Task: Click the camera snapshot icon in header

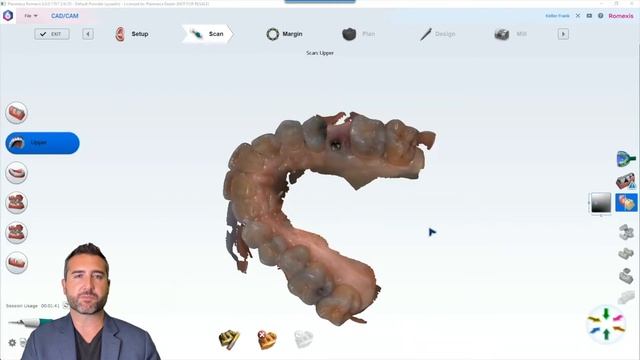Action: point(589,16)
